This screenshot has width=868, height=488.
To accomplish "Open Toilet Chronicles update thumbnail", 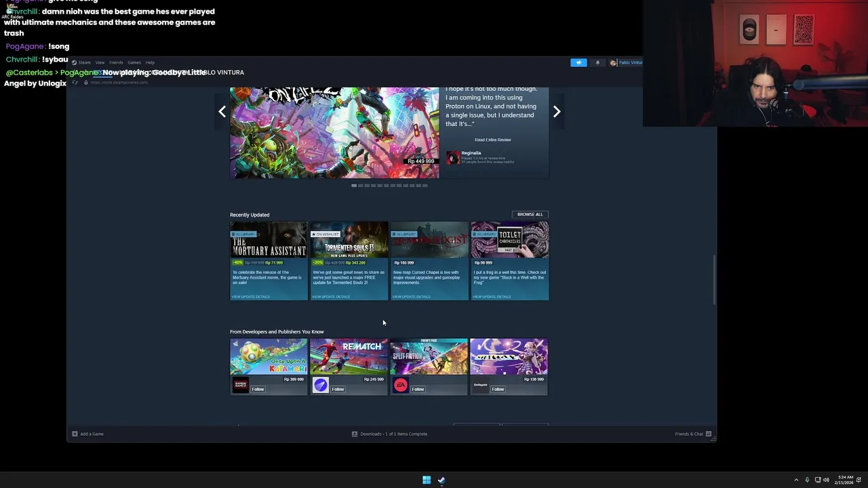I will (510, 239).
